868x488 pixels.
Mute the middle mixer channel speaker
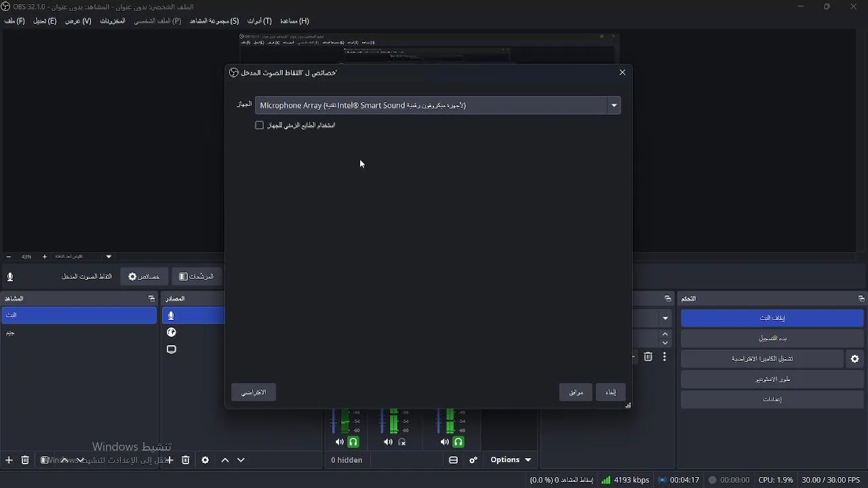[388, 442]
